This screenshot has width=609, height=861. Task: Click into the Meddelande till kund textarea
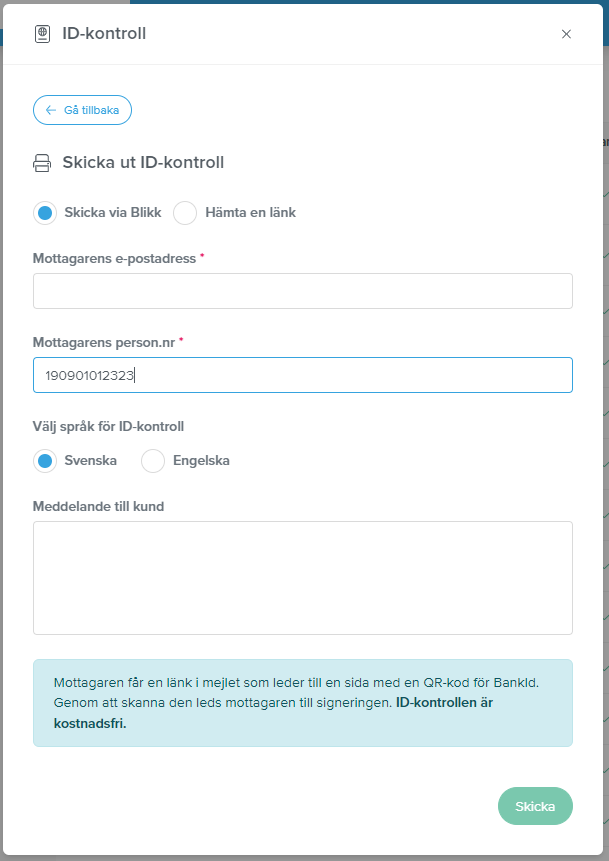point(303,578)
